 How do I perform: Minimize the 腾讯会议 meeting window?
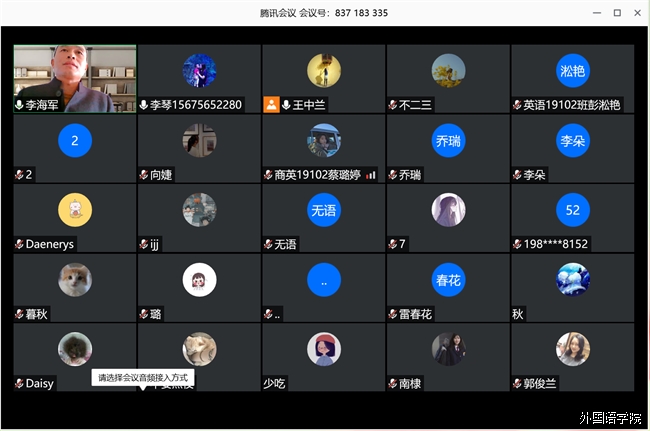tap(597, 13)
